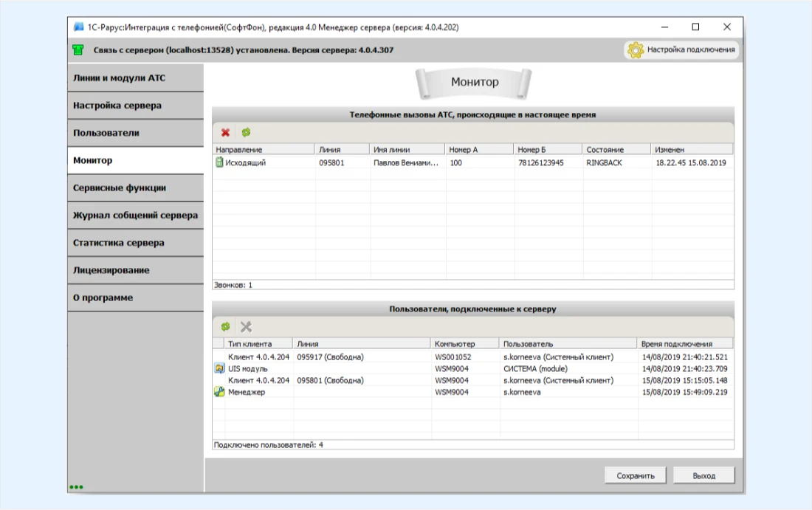Minimize the Менеджер сервера window
Image resolution: width=812 pixels, height=510 pixels.
[664, 27]
